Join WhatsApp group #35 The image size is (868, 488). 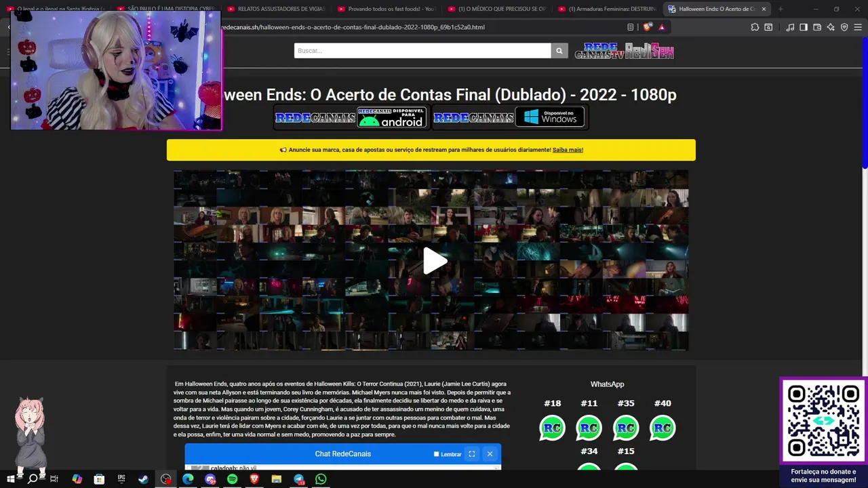tap(626, 428)
